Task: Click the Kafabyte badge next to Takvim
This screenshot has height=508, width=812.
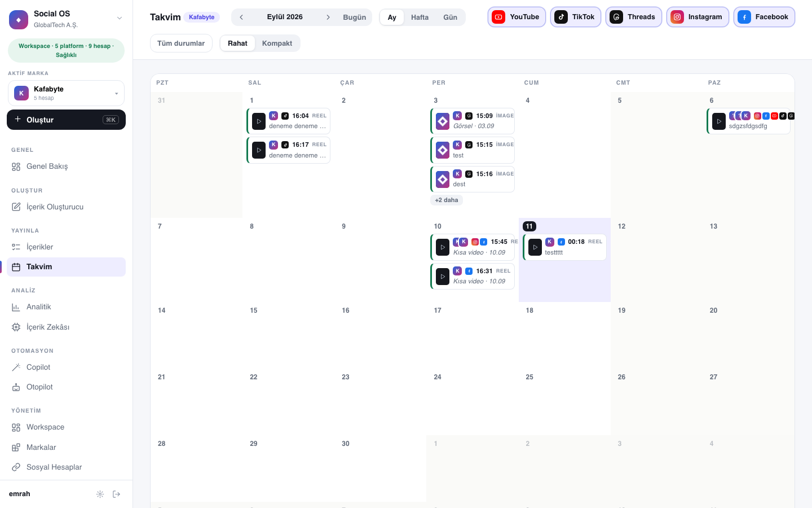Action: (201, 17)
